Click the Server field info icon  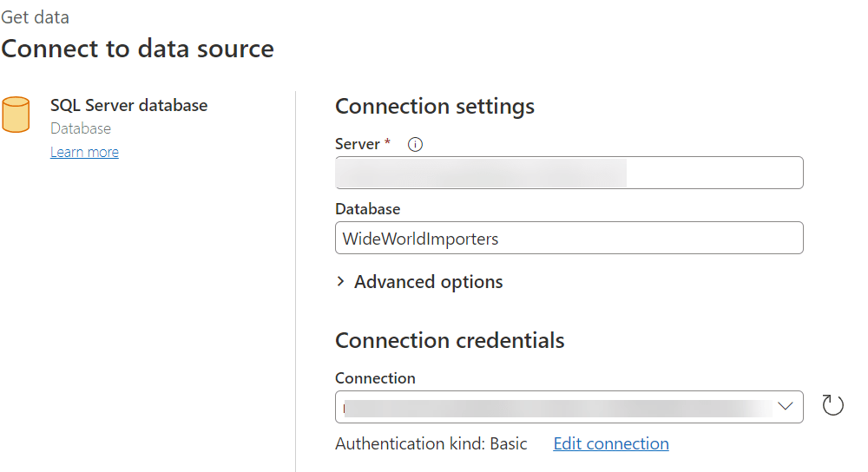point(415,145)
